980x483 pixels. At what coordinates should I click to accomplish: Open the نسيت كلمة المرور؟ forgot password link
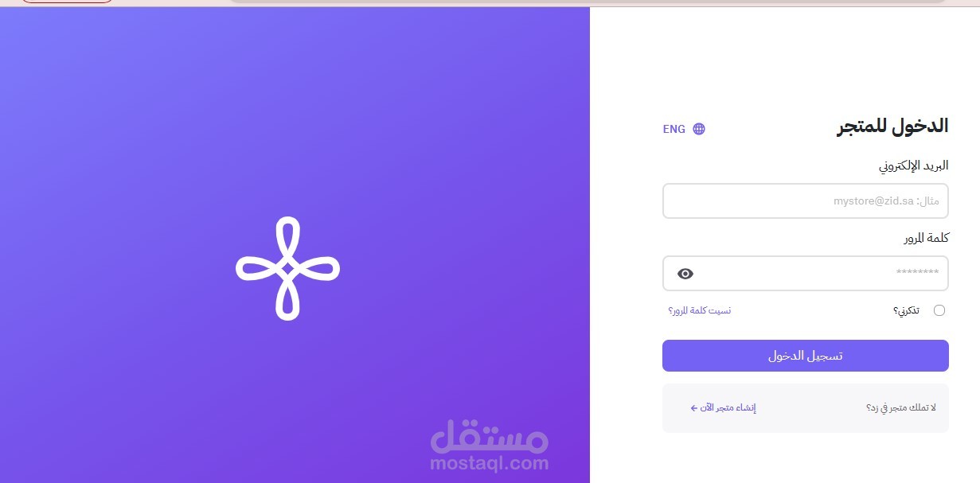pyautogui.click(x=700, y=310)
